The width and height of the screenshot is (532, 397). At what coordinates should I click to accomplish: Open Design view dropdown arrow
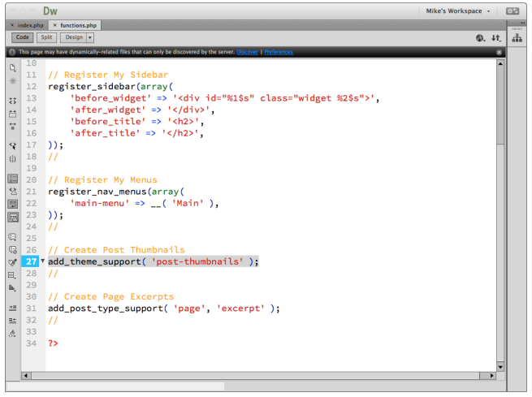click(x=90, y=37)
